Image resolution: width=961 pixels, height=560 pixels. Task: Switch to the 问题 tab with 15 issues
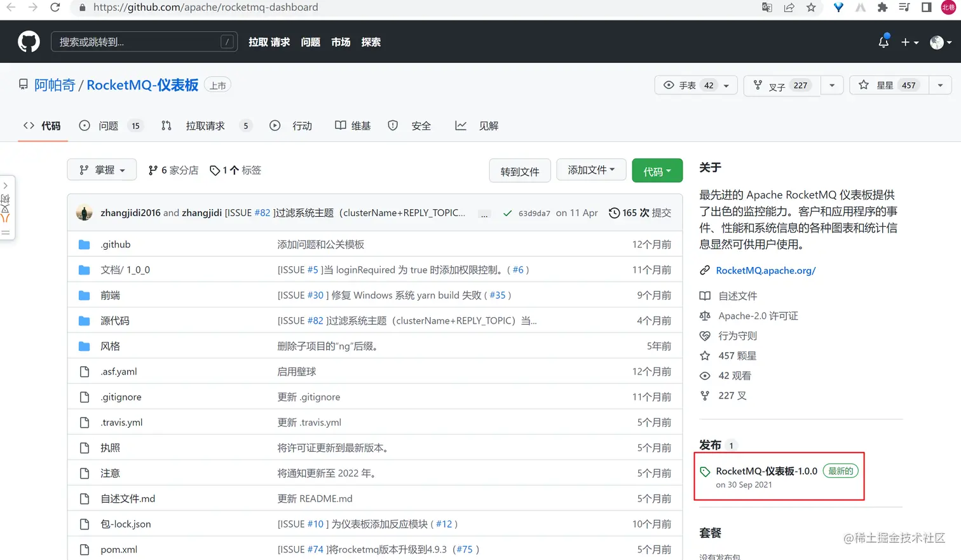click(x=111, y=126)
